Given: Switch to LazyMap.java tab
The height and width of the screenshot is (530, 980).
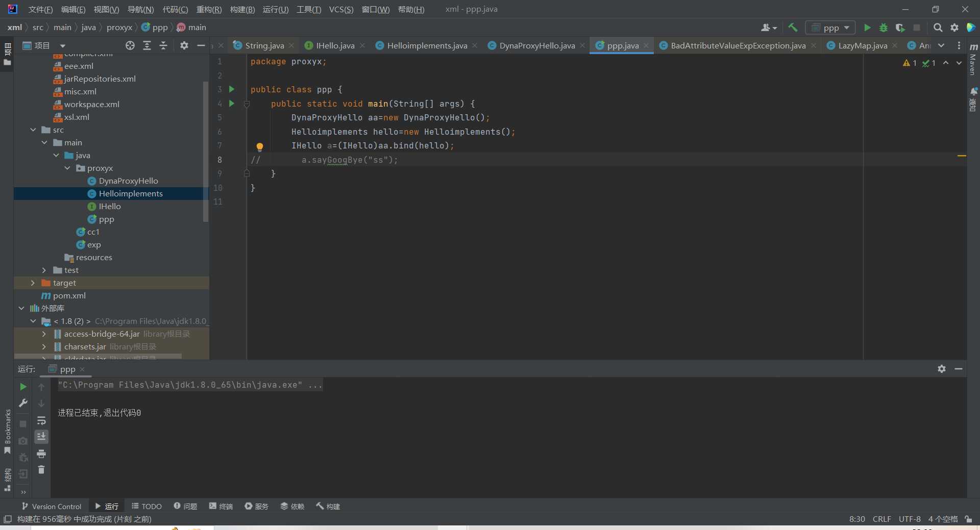Looking at the screenshot, I should coord(862,45).
